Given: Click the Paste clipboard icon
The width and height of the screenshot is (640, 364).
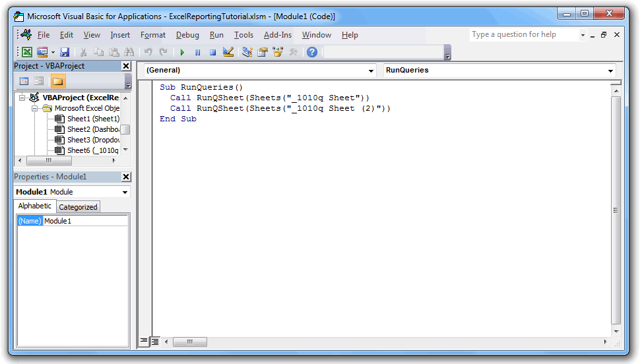Looking at the screenshot, I should (x=114, y=52).
